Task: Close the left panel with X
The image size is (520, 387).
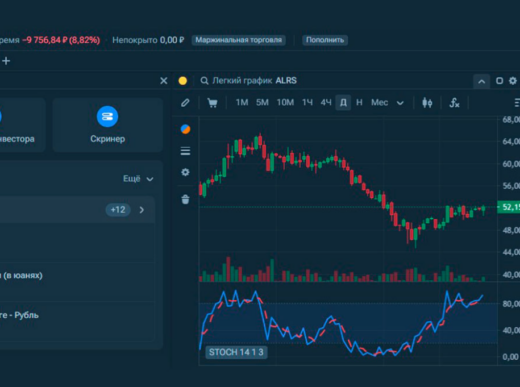Action: point(164,81)
